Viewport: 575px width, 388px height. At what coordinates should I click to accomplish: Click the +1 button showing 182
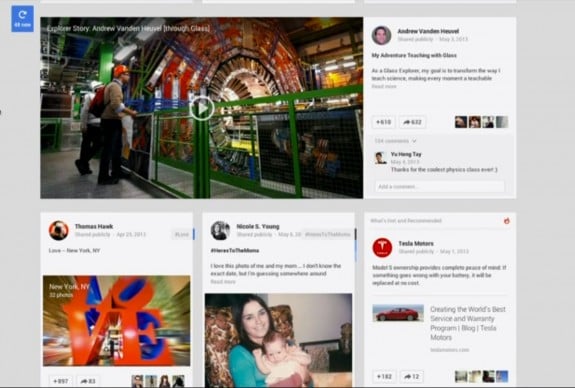(384, 377)
